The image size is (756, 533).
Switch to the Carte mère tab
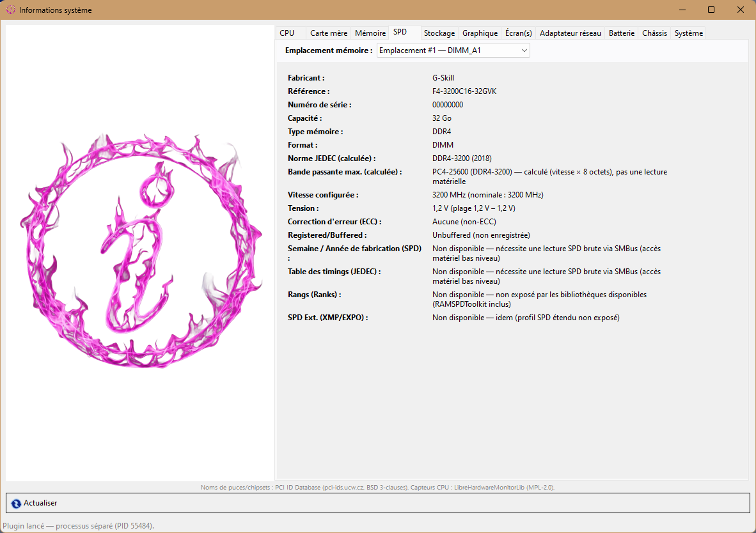[328, 33]
